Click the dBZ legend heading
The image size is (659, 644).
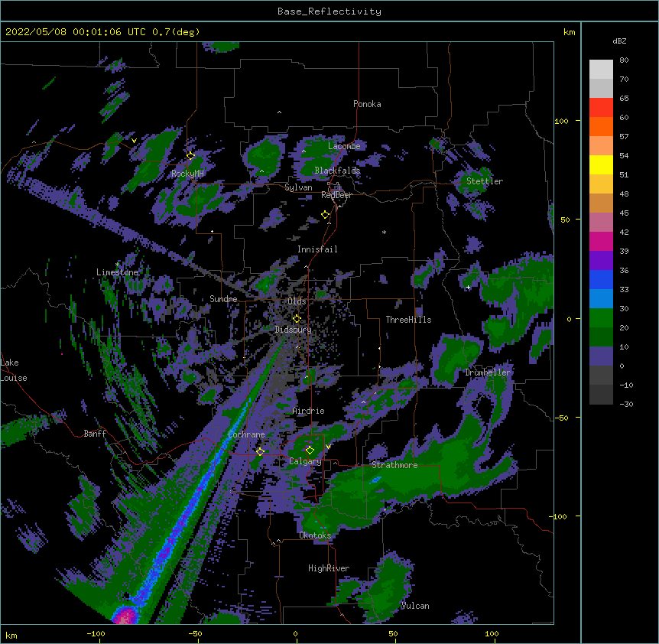tap(619, 41)
